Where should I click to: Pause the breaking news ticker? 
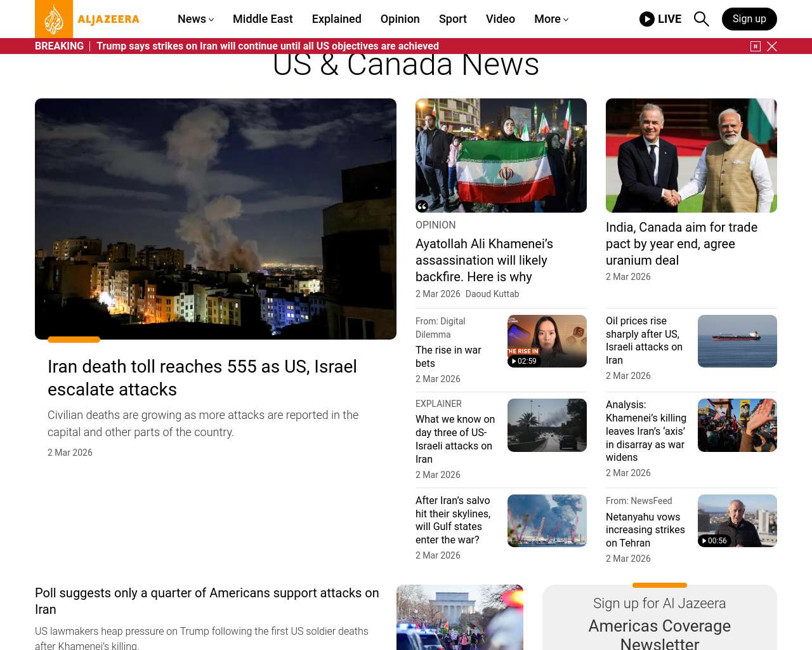755,46
